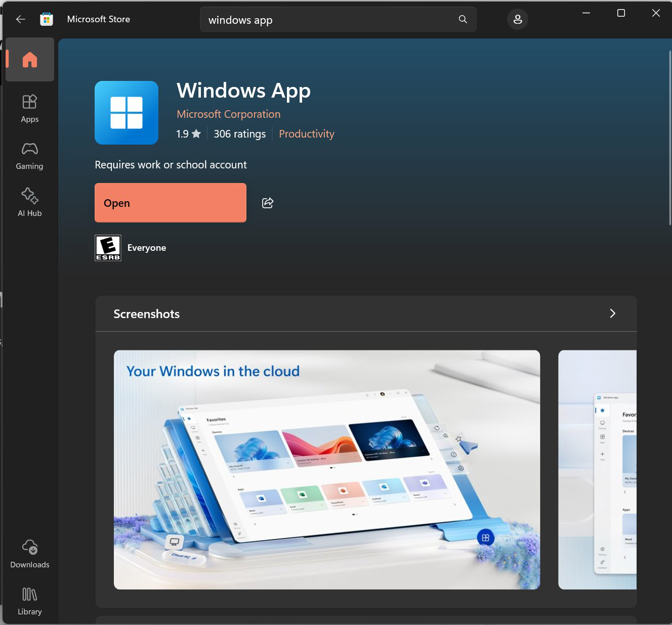Click the Microsoft Store logo icon
The height and width of the screenshot is (625, 672).
pyautogui.click(x=47, y=19)
